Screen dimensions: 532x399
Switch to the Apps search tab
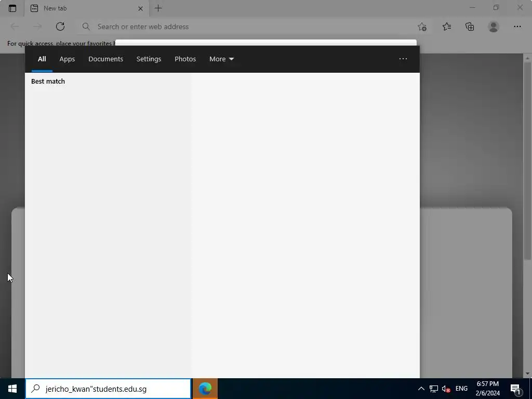(67, 59)
